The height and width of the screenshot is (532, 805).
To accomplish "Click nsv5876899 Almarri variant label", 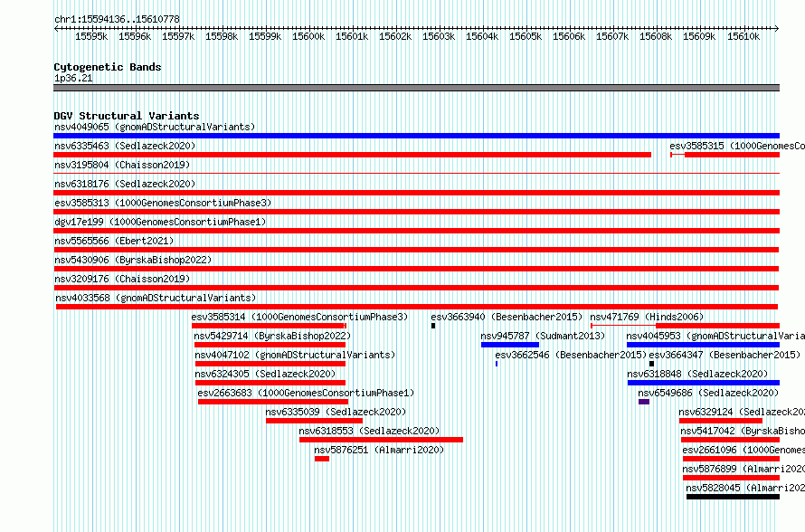I will (743, 469).
